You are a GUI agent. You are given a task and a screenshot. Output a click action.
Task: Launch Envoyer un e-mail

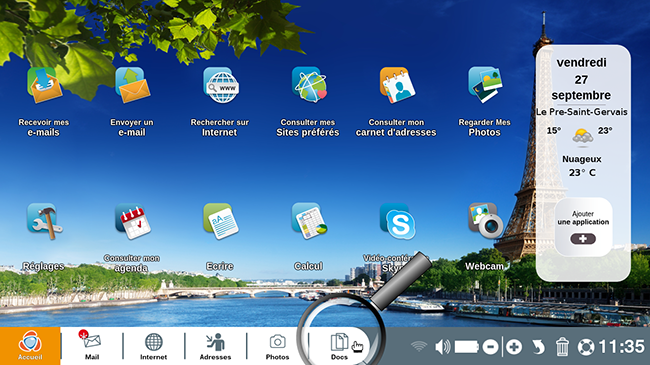(132, 85)
